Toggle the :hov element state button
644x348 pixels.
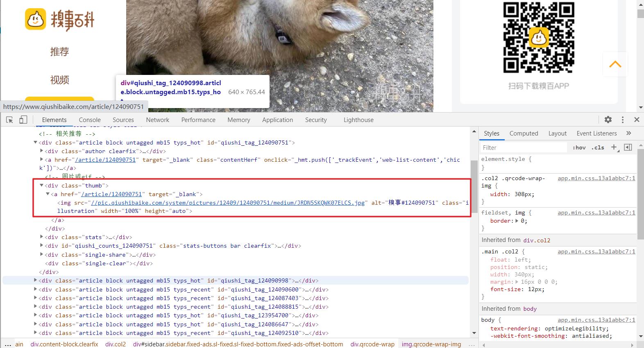point(579,147)
